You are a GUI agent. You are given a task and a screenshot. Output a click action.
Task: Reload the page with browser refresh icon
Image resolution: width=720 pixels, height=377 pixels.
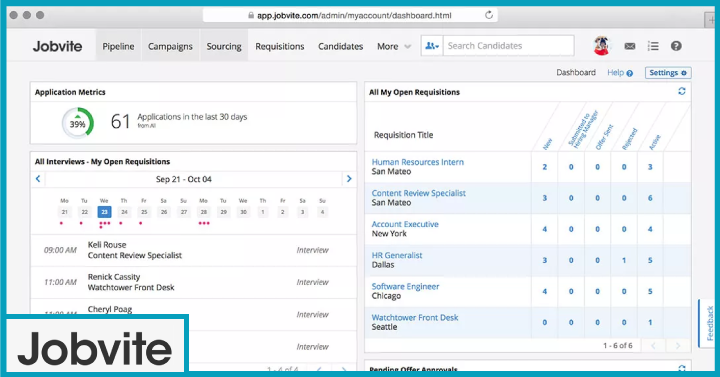pos(489,15)
